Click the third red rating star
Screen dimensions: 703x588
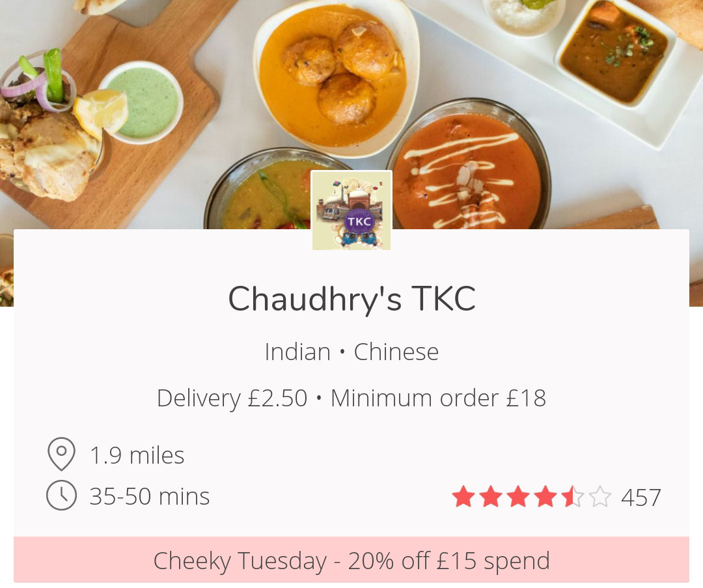(x=518, y=496)
